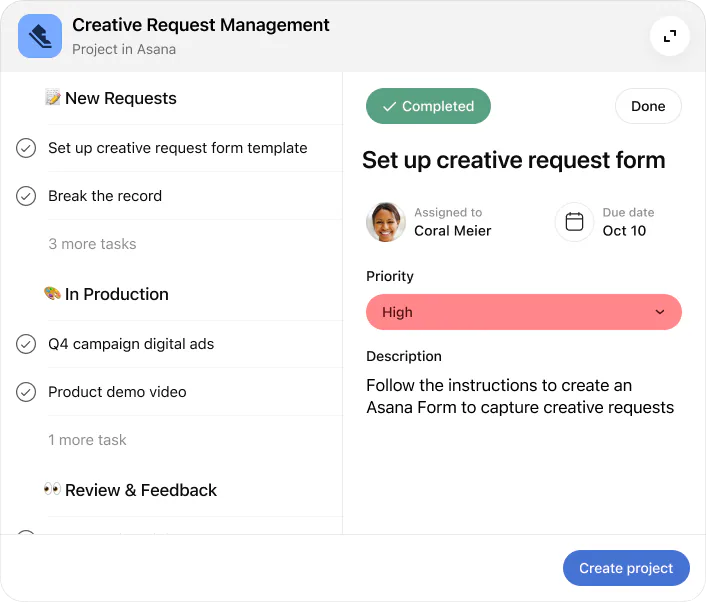Click the Creative Request Management project title
The image size is (706, 602).
click(201, 25)
